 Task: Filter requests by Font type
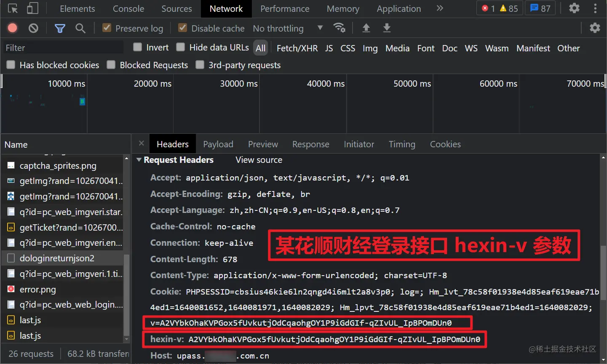coord(426,48)
